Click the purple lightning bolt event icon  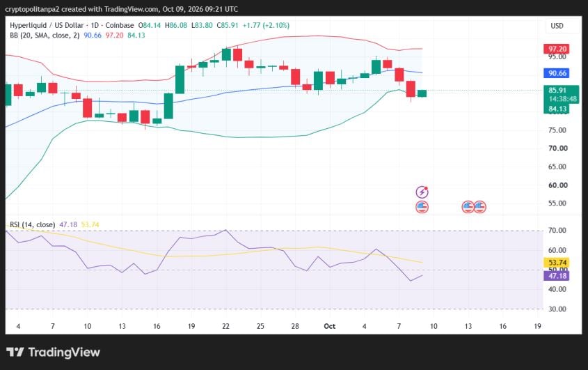422,192
